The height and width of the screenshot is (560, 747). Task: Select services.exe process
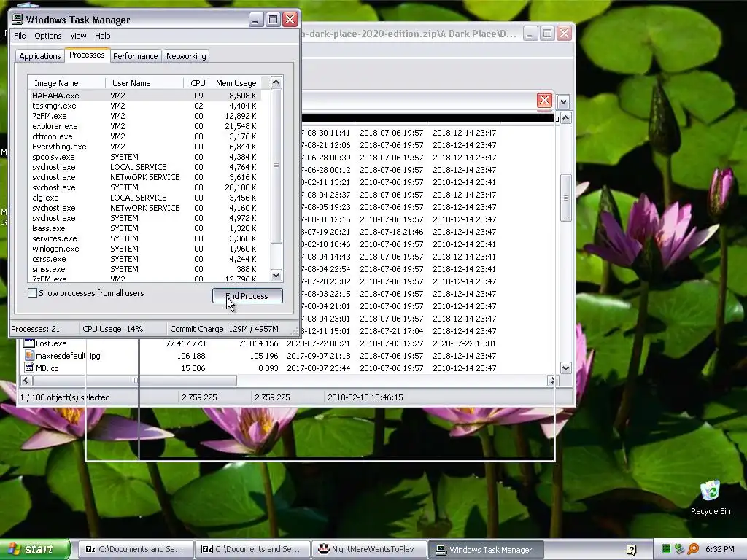pyautogui.click(x=145, y=238)
